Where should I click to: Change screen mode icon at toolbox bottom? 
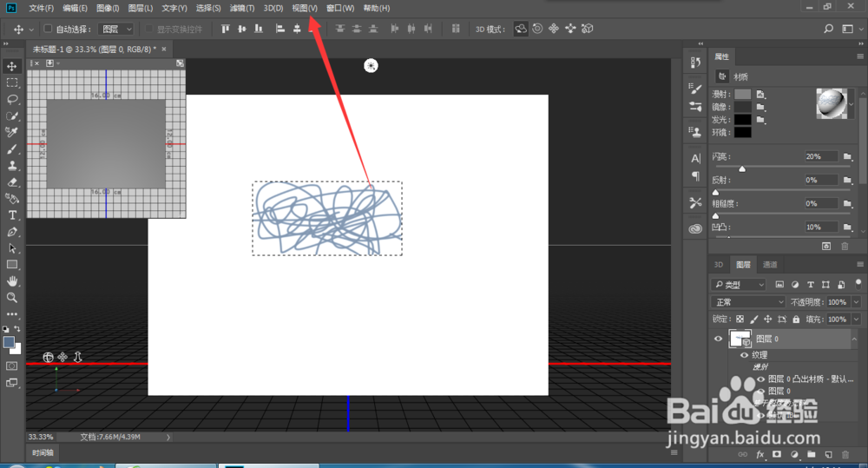(11, 383)
